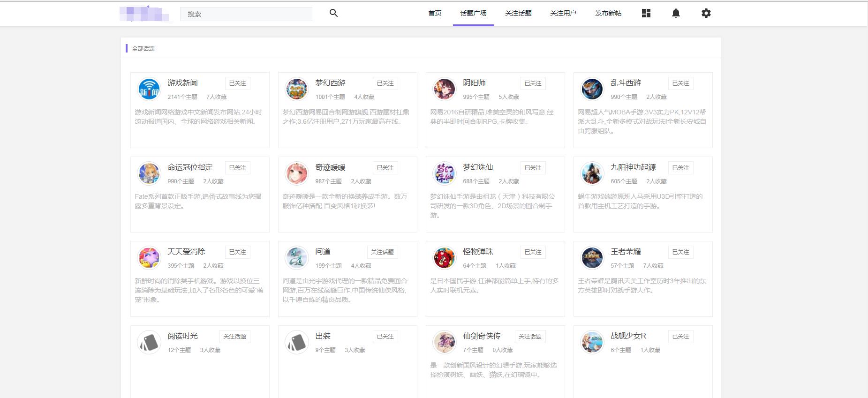868x398 pixels.
Task: Toggle 已关注 on the 王者荣耀 card
Action: pos(680,252)
